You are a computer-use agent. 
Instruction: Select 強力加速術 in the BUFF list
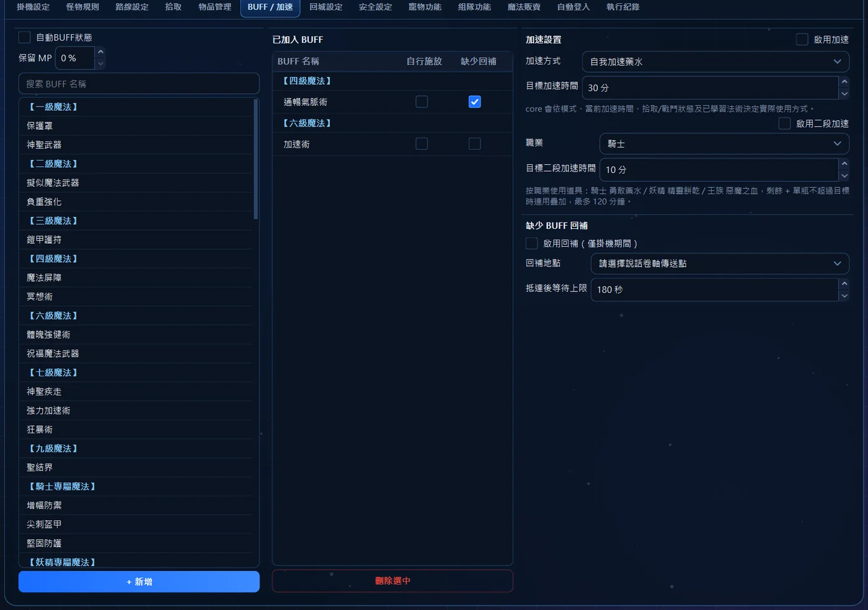click(x=136, y=410)
